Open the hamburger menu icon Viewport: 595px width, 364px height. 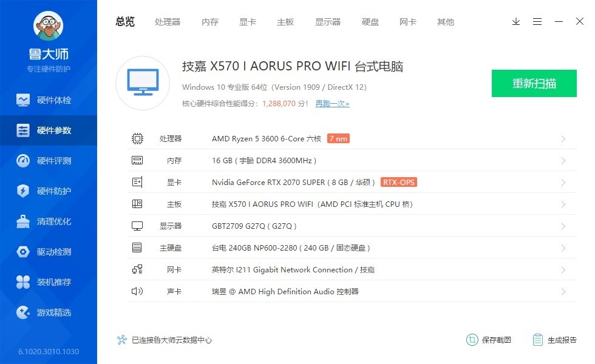[537, 22]
